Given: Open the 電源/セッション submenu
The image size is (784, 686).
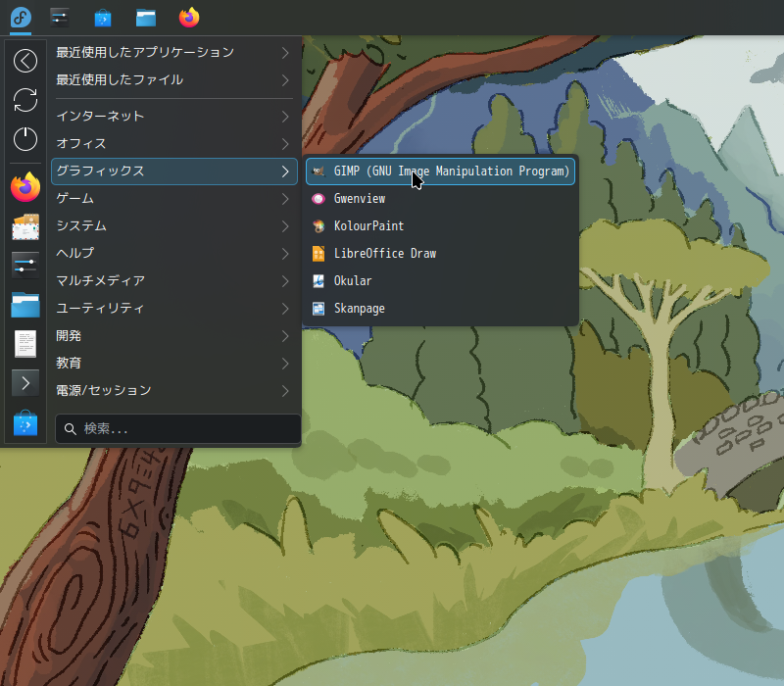Looking at the screenshot, I should pyautogui.click(x=174, y=391).
